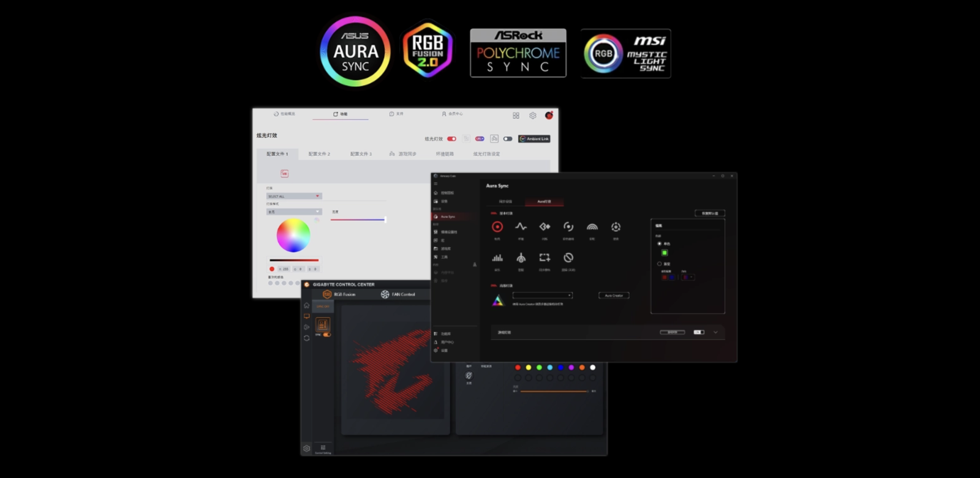Open the ASRock Polychrome Sync logo
This screenshot has height=478, width=980.
pyautogui.click(x=518, y=53)
